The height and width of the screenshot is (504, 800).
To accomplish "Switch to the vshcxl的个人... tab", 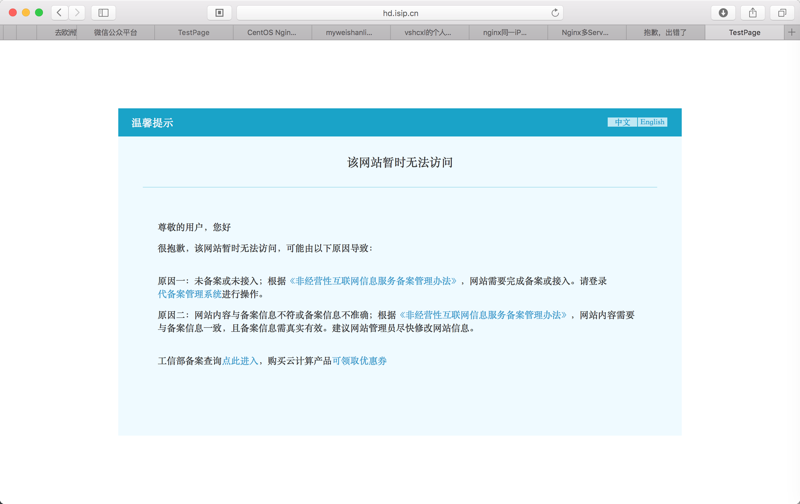I will 429,32.
